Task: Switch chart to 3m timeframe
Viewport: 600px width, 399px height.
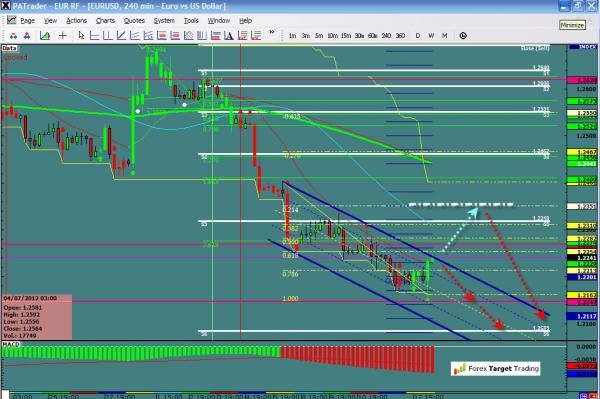Action: [x=305, y=36]
